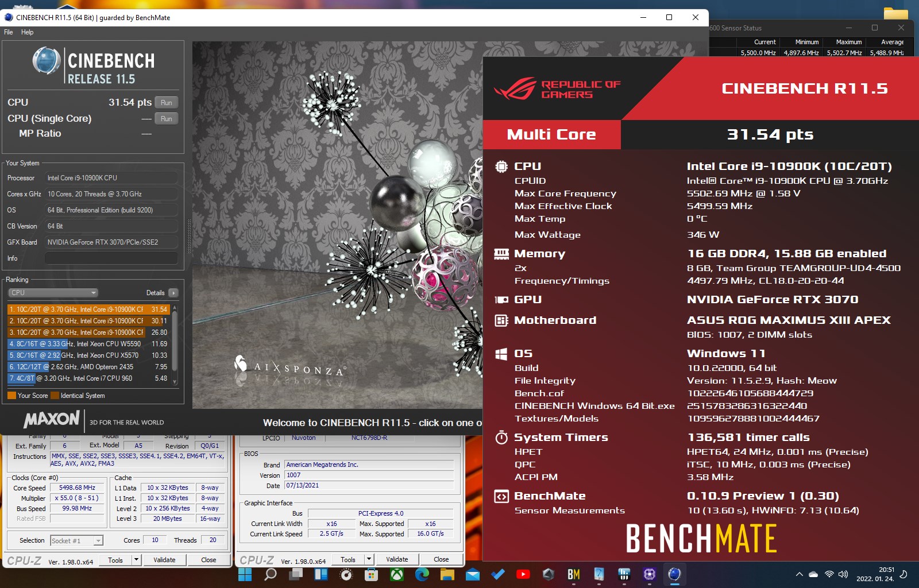This screenshot has width=919, height=588.
Task: Open the clock and date flyout
Action: click(875, 574)
